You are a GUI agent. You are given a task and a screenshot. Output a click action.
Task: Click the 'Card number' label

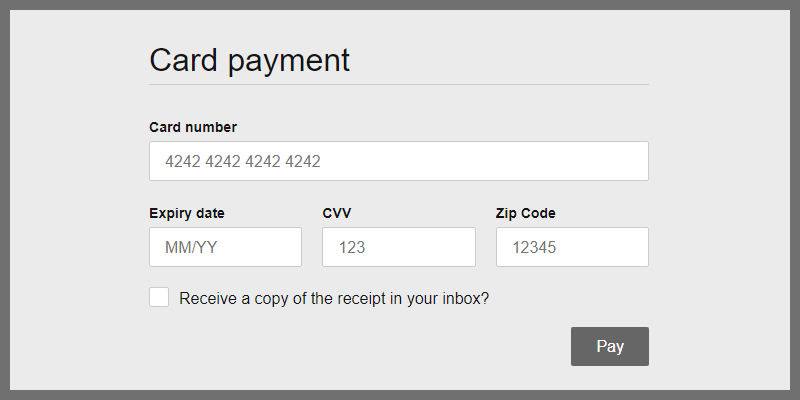click(193, 127)
